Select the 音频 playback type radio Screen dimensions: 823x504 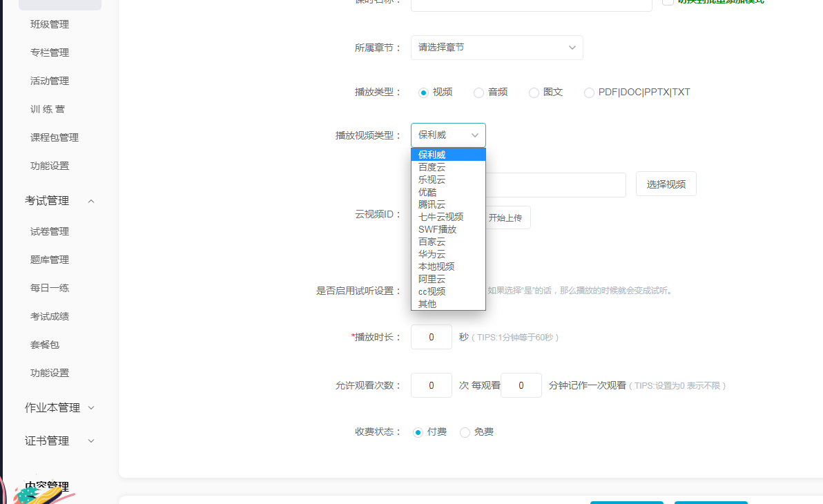click(x=478, y=93)
